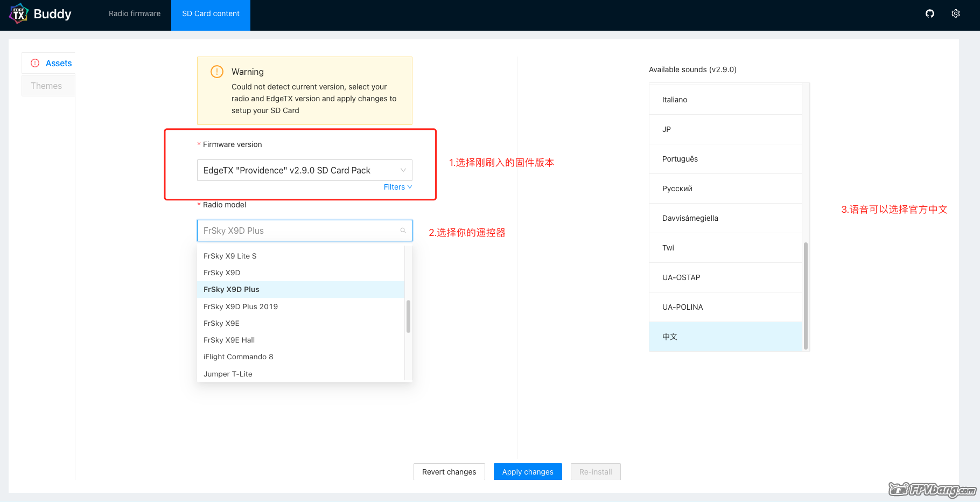This screenshot has width=980, height=502.
Task: Click the radio model dropdown scrollbar
Action: 408,316
